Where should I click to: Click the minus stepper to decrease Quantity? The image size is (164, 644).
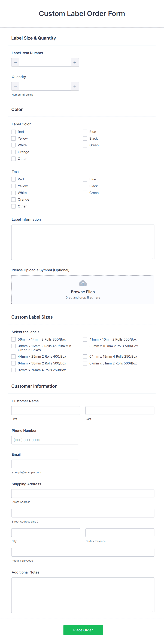click(15, 86)
